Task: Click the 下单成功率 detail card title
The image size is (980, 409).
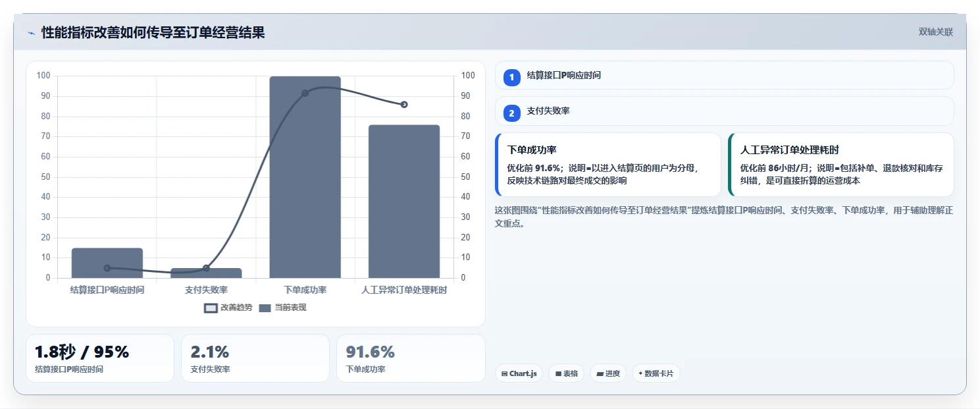Action: pos(532,150)
